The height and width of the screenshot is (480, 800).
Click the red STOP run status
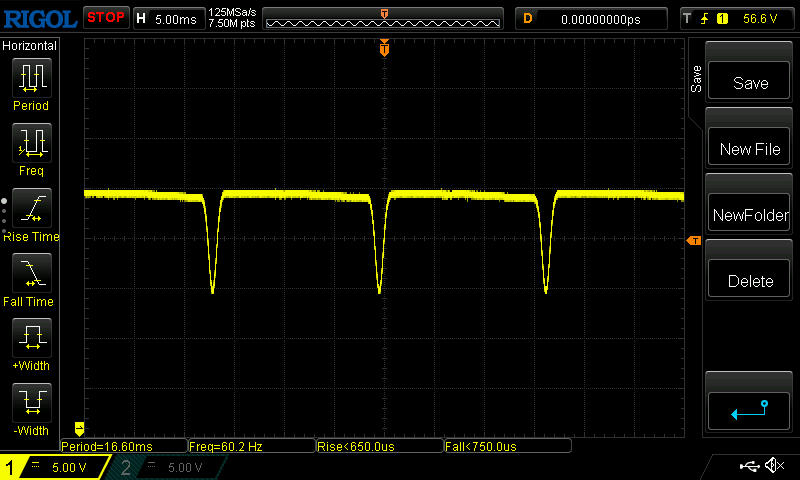click(105, 18)
